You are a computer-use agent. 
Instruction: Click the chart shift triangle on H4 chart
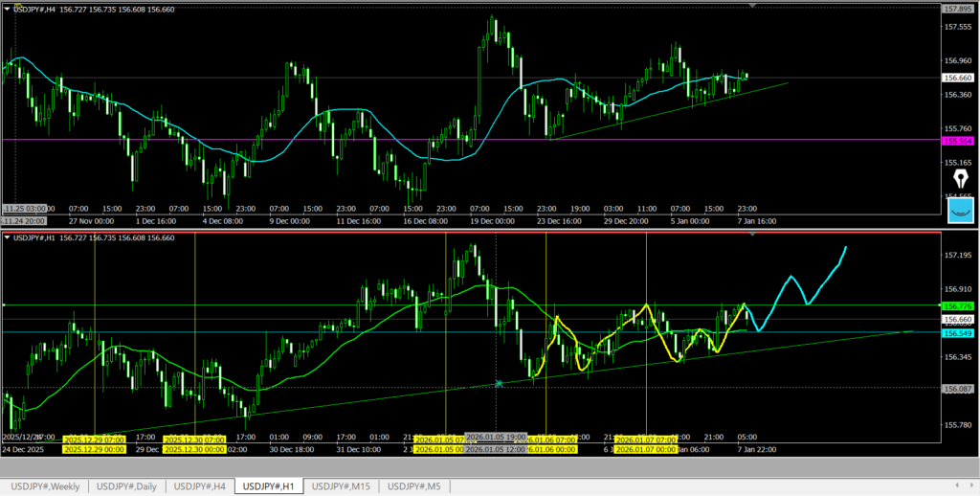coord(752,7)
